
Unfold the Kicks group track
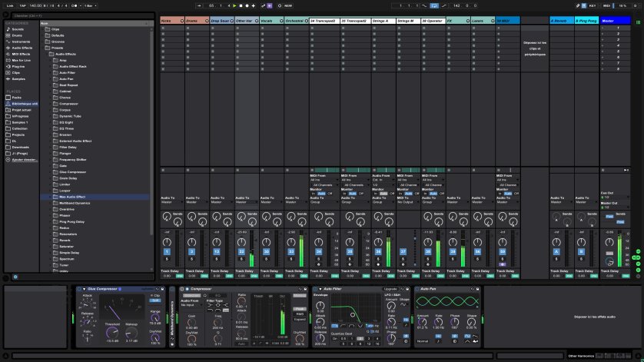182,21
